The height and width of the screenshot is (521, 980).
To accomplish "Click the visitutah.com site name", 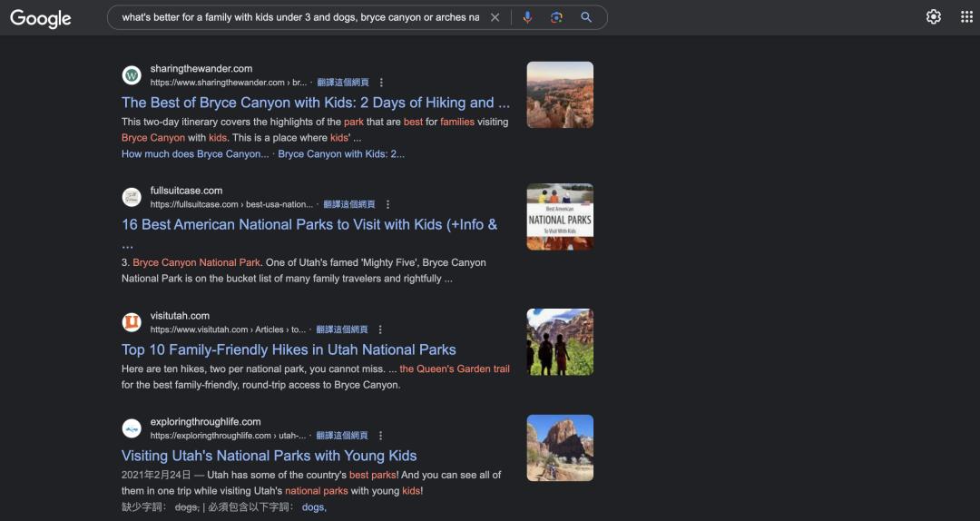I will pyautogui.click(x=180, y=316).
